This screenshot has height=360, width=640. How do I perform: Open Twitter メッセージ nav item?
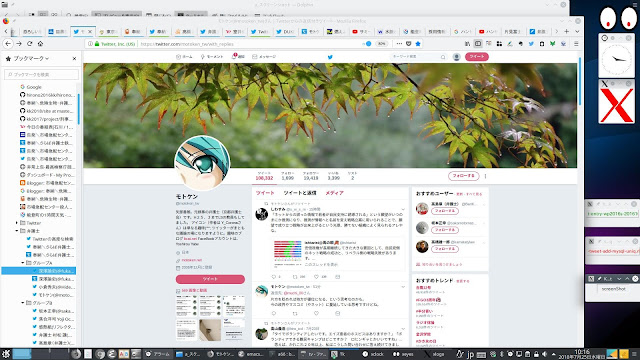pyautogui.click(x=264, y=57)
